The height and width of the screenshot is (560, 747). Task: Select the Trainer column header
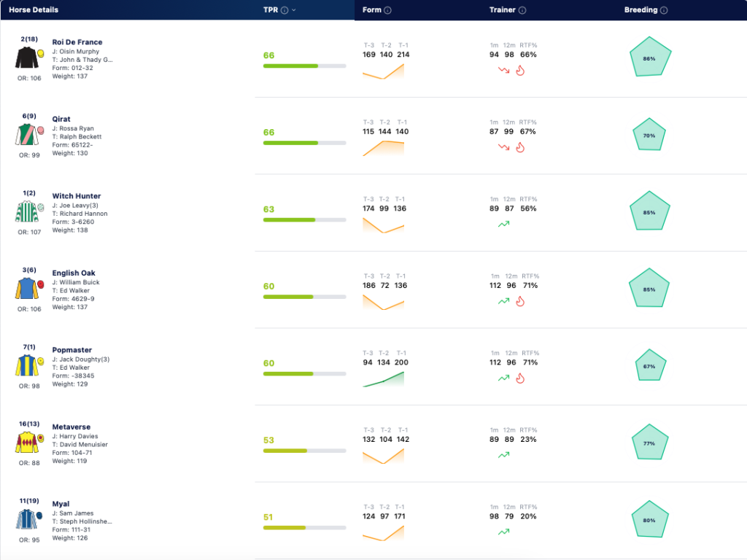pyautogui.click(x=502, y=9)
